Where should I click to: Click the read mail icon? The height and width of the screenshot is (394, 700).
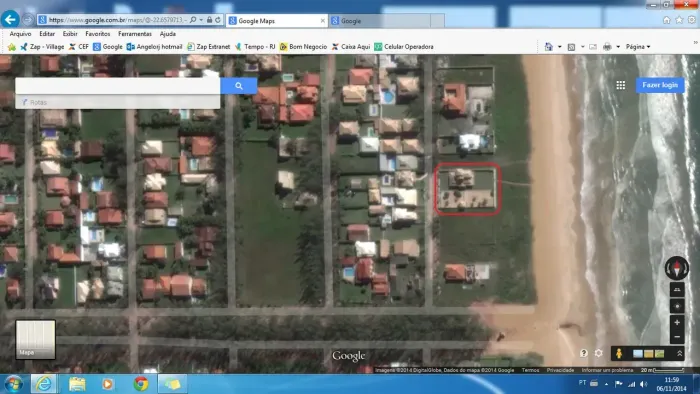point(593,47)
